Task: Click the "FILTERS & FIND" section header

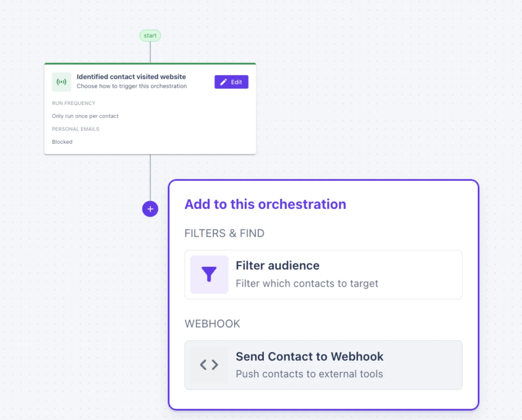Action: [224, 233]
